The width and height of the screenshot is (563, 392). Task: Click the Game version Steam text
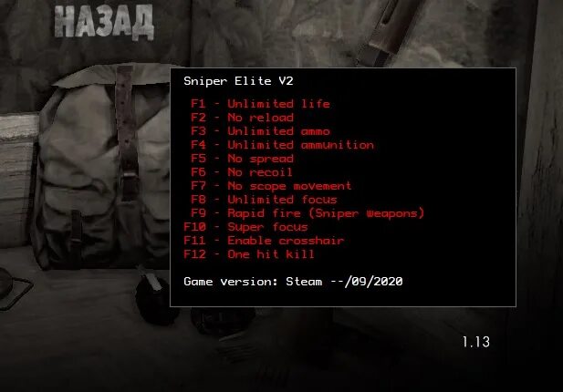(293, 282)
